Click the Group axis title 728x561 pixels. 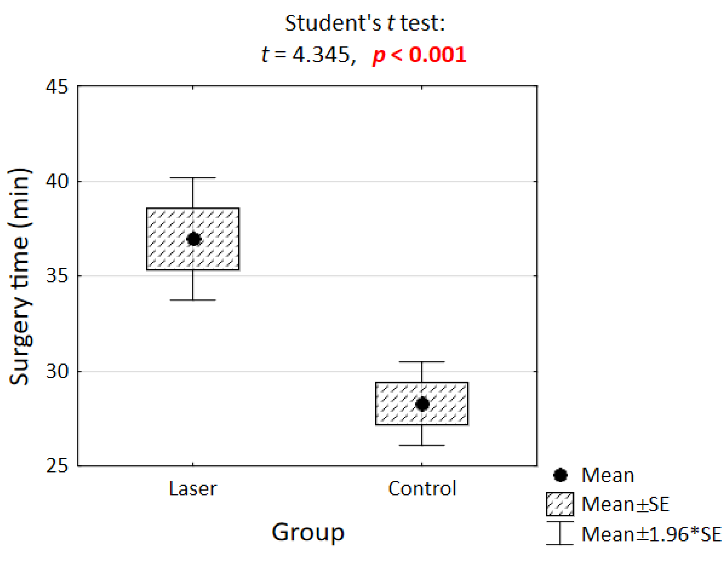(308, 532)
